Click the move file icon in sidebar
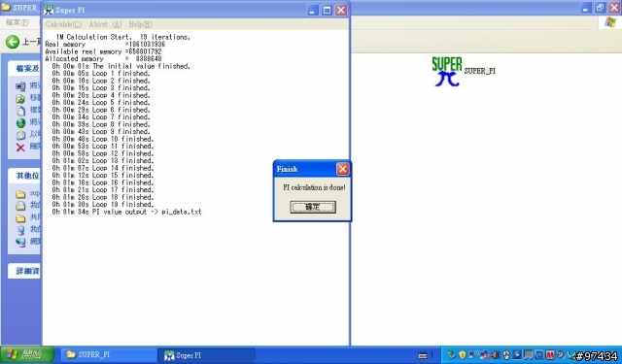Screen dimensions: 622x364 (20, 98)
